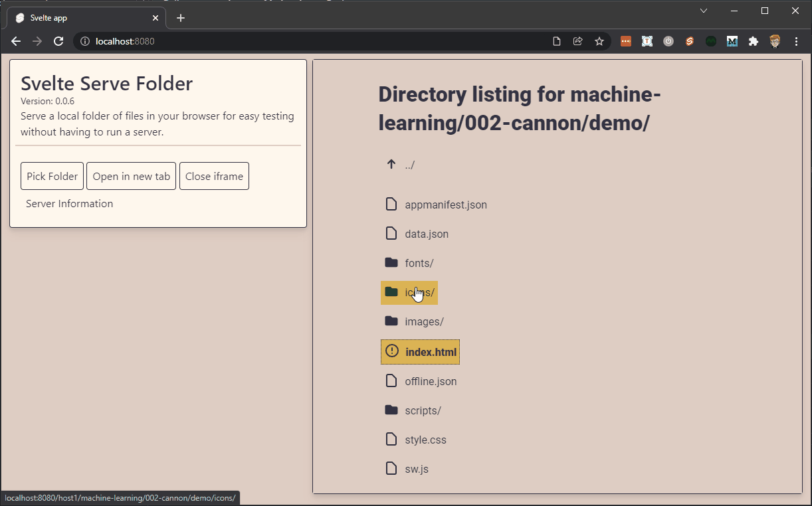Click the page install icon in address bar
Screen dimensions: 812x506
tap(557, 41)
